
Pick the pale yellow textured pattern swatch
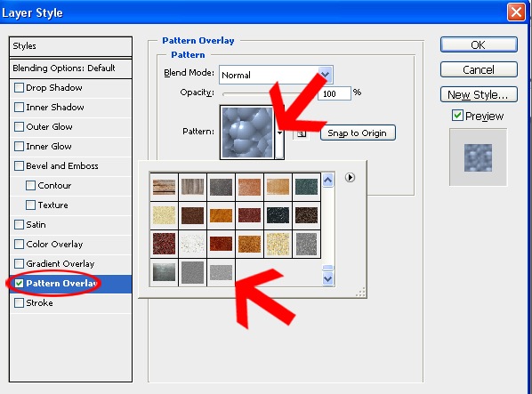[x=164, y=215]
